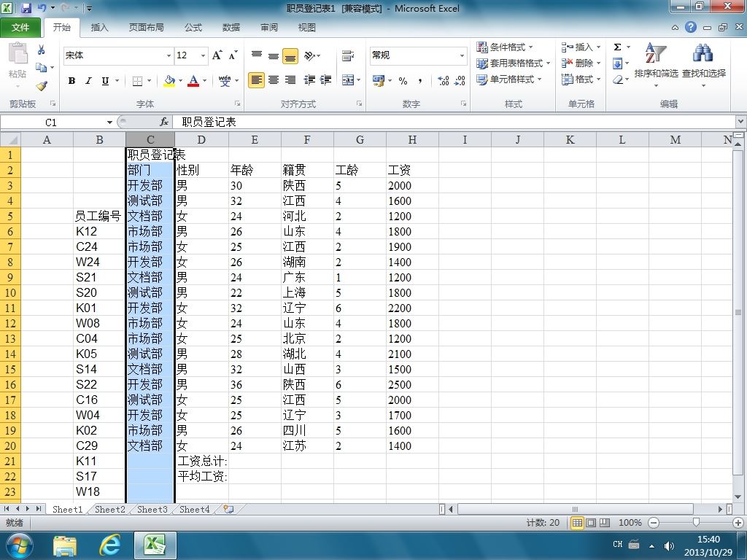The height and width of the screenshot is (560, 747).
Task: Toggle center horizontal alignment
Action: 274,80
